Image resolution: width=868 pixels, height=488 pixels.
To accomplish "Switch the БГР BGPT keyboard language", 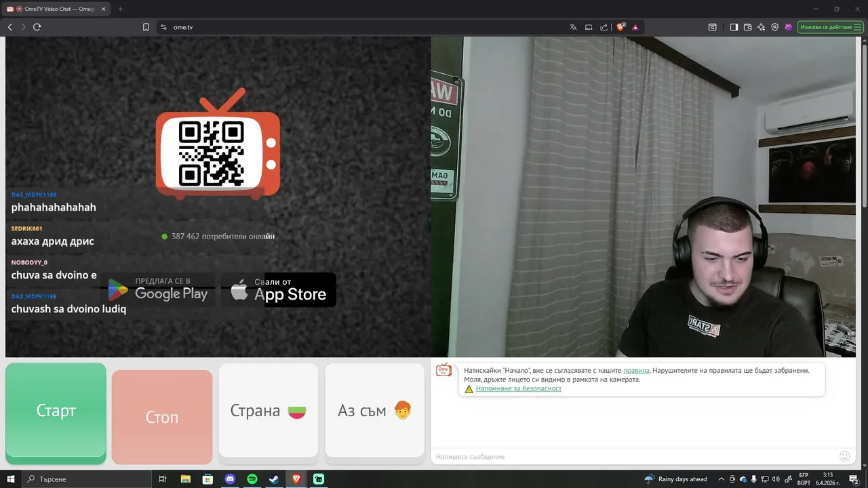I will (x=804, y=479).
